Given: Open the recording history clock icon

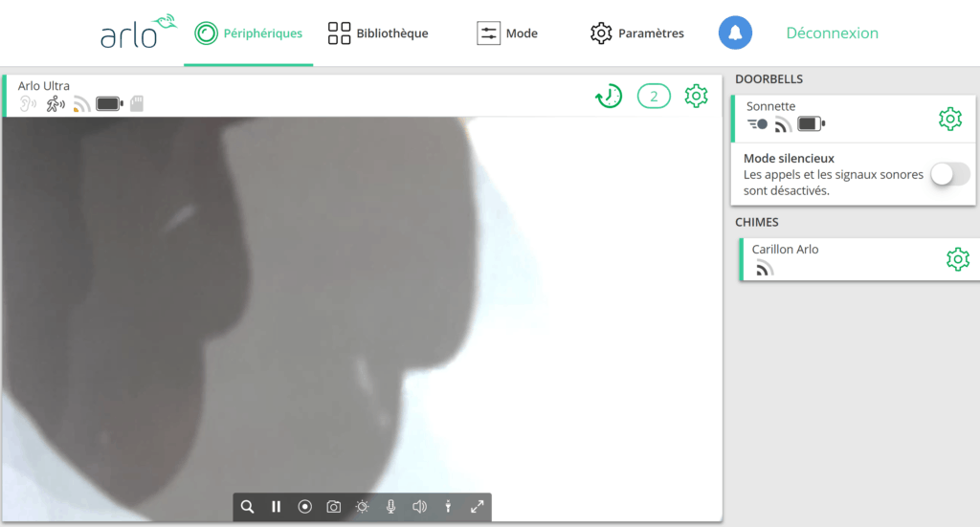Looking at the screenshot, I should (x=609, y=96).
